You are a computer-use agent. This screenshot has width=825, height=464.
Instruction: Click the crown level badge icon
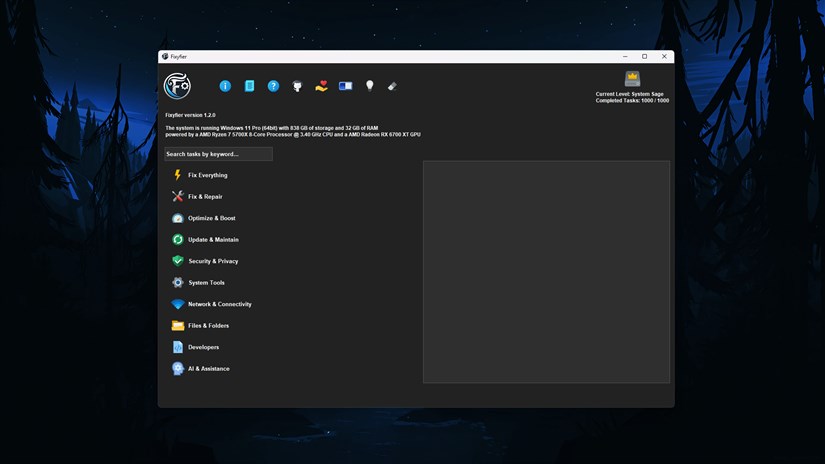pyautogui.click(x=632, y=79)
